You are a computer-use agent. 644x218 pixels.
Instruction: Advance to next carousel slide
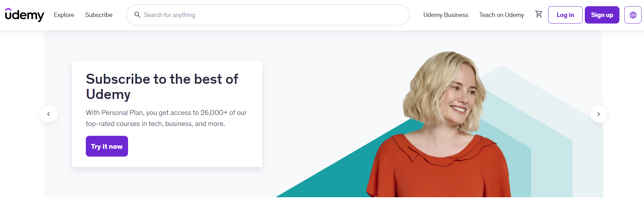(x=599, y=114)
